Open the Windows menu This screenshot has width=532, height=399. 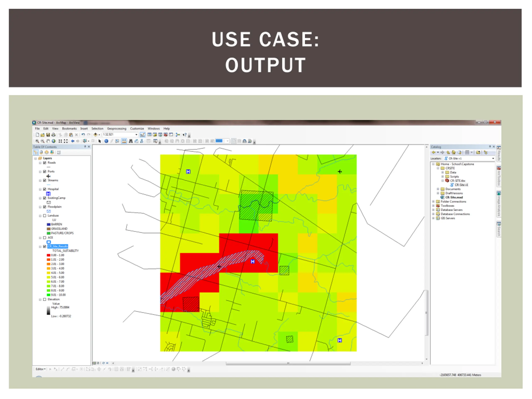[154, 128]
